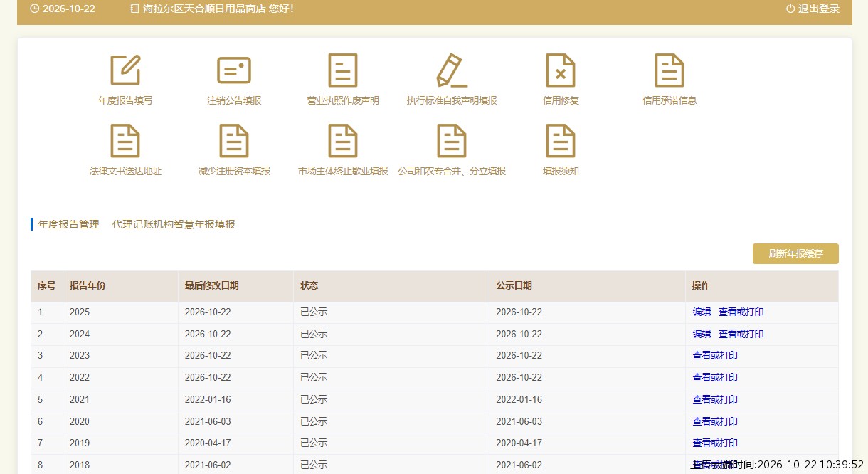868x474 pixels.
Task: Select the 市场主体终止歇业填报 icon
Action: click(x=343, y=141)
